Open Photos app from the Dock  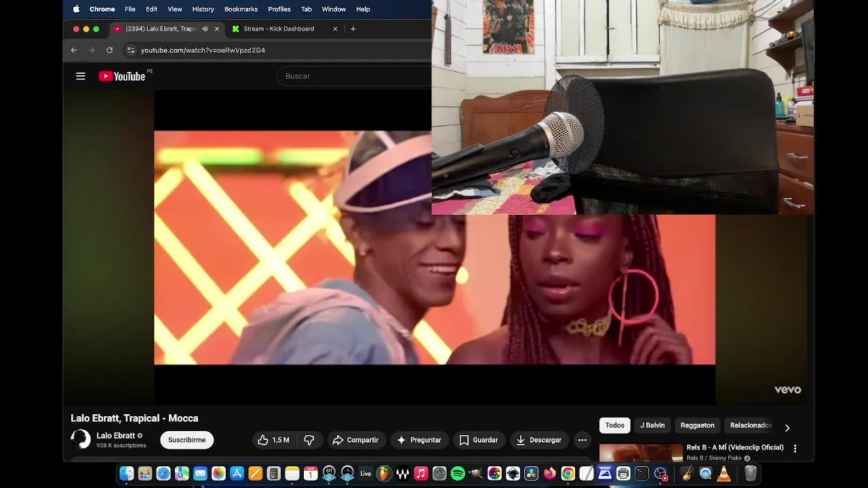pos(218,473)
